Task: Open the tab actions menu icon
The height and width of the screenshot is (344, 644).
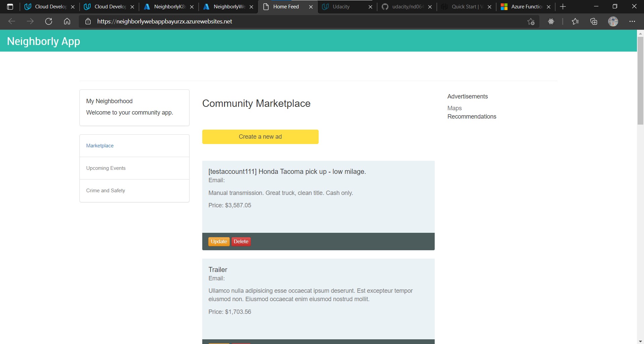Action: [x=10, y=7]
